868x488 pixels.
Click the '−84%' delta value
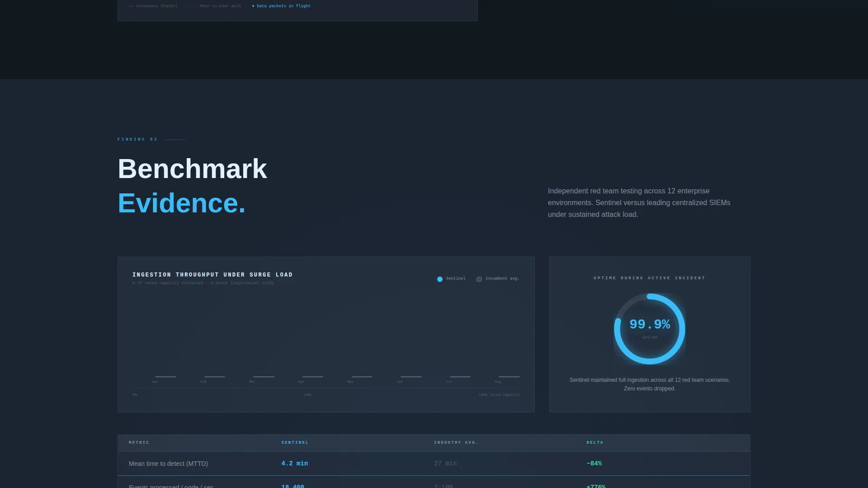pos(594,463)
